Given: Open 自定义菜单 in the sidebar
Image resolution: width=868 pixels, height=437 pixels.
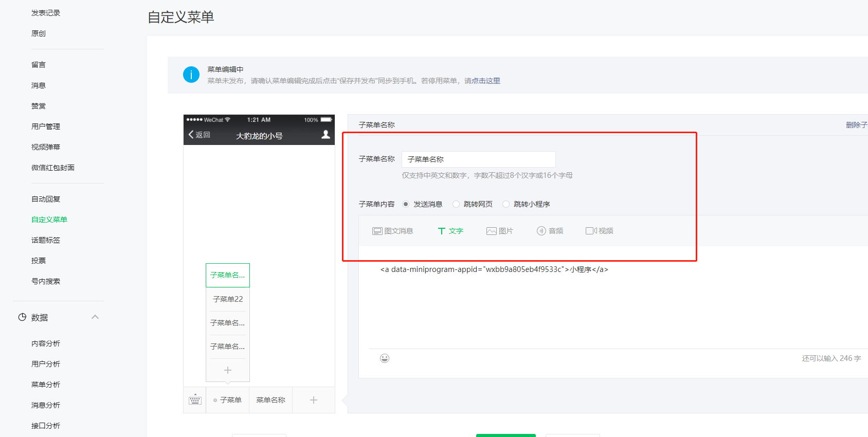Looking at the screenshot, I should point(49,220).
